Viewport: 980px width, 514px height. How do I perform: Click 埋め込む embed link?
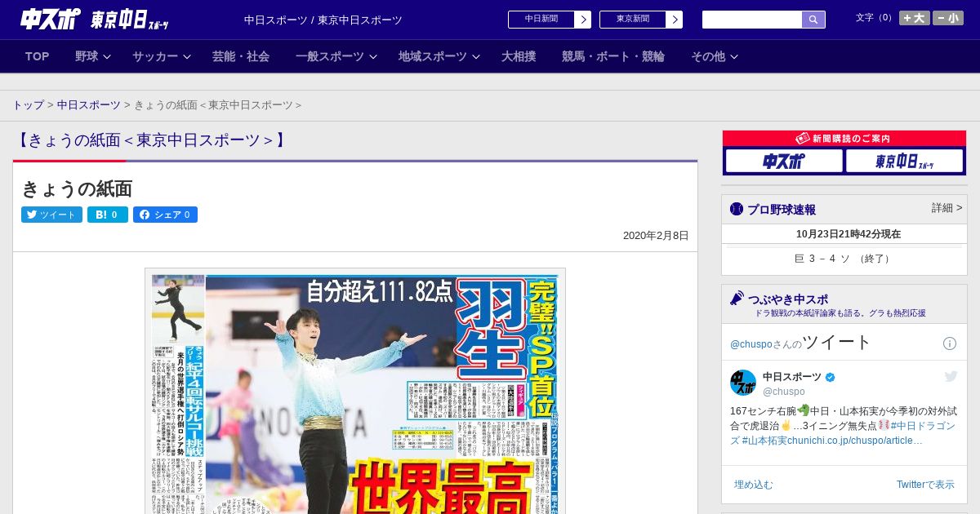[x=753, y=485]
